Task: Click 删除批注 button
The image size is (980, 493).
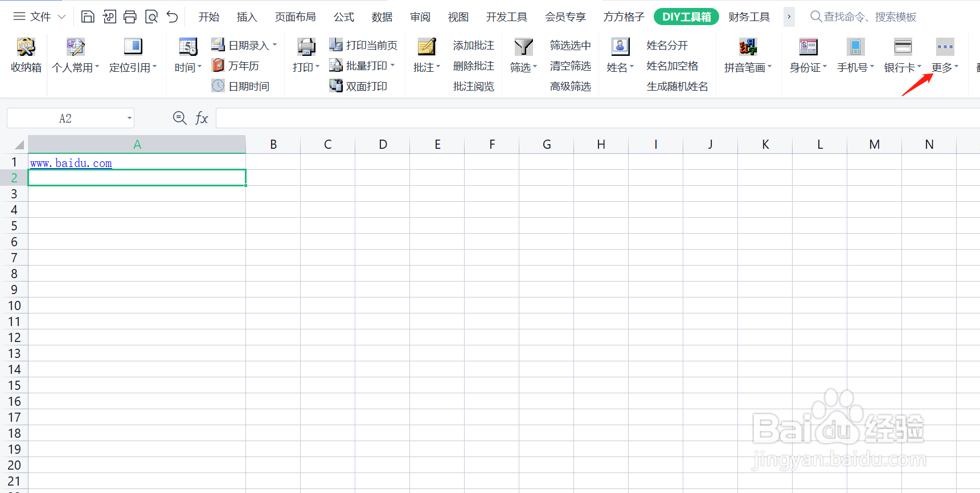Action: tap(473, 66)
